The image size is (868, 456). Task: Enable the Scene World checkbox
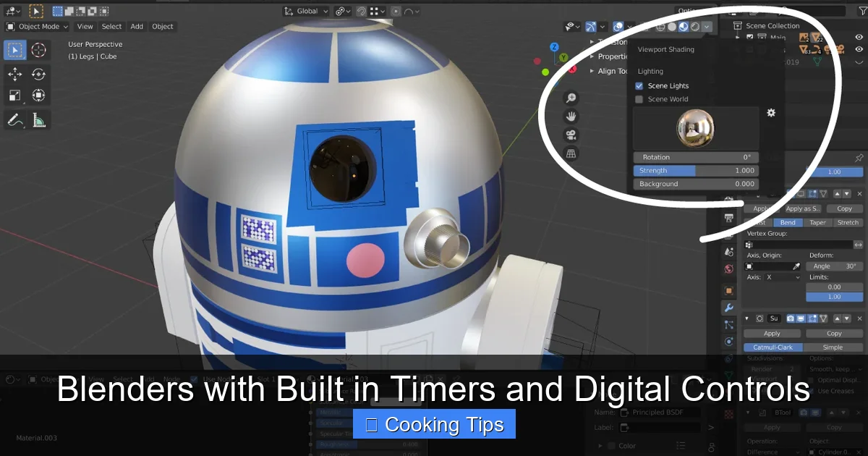[x=639, y=99]
